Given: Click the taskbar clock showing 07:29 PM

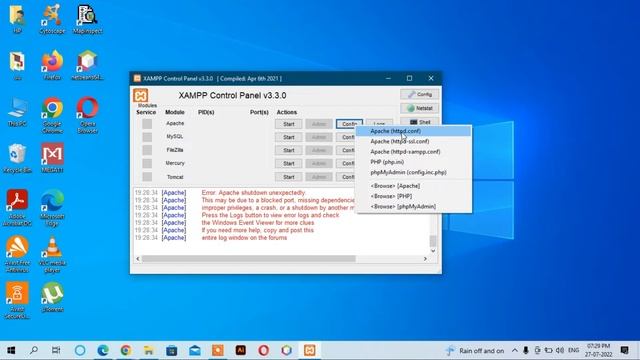Looking at the screenshot, I should (x=598, y=350).
